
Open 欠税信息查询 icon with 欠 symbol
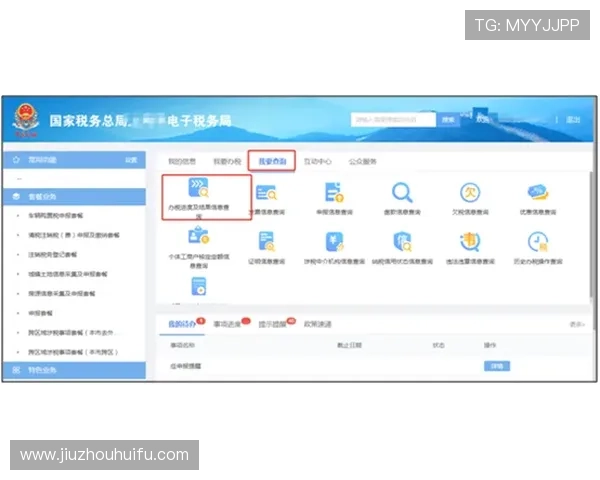pos(470,193)
